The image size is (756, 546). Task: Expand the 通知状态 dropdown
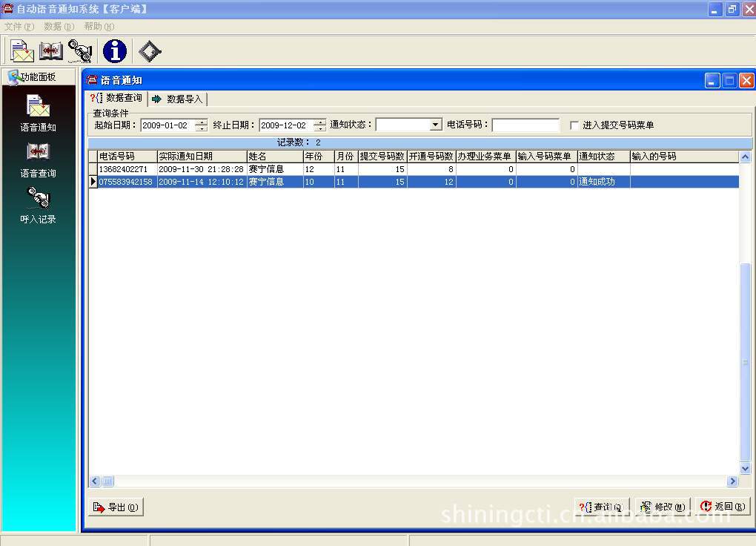pyautogui.click(x=435, y=125)
